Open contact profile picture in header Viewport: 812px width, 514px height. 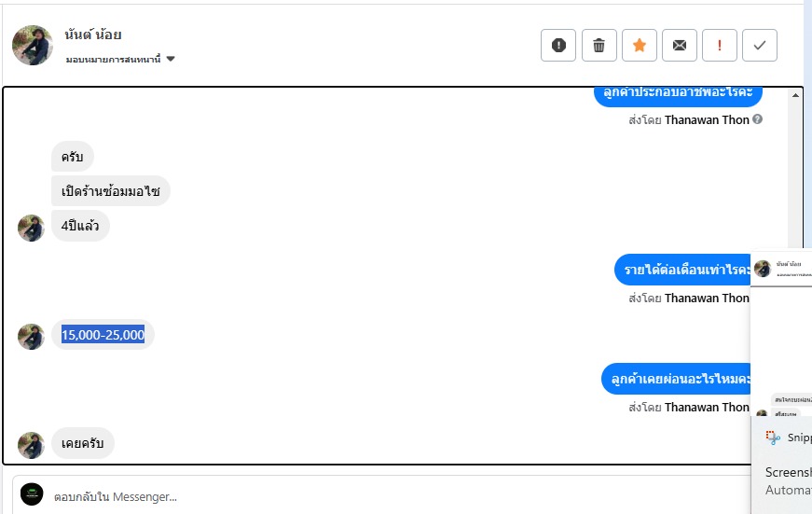tap(33, 46)
